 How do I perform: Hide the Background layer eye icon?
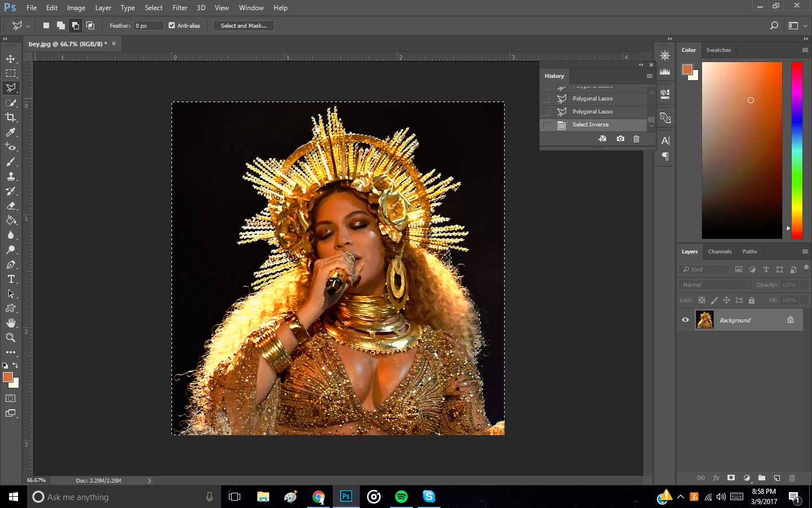click(x=685, y=320)
